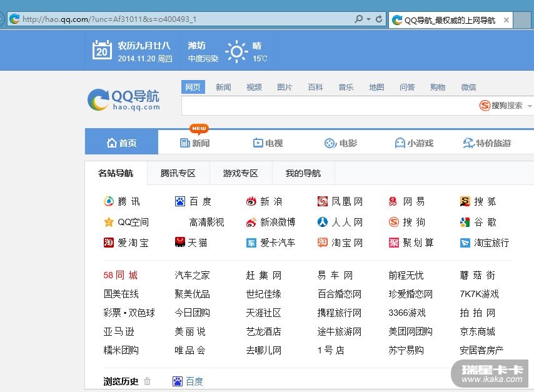Click the QQ导航 logo

click(124, 100)
